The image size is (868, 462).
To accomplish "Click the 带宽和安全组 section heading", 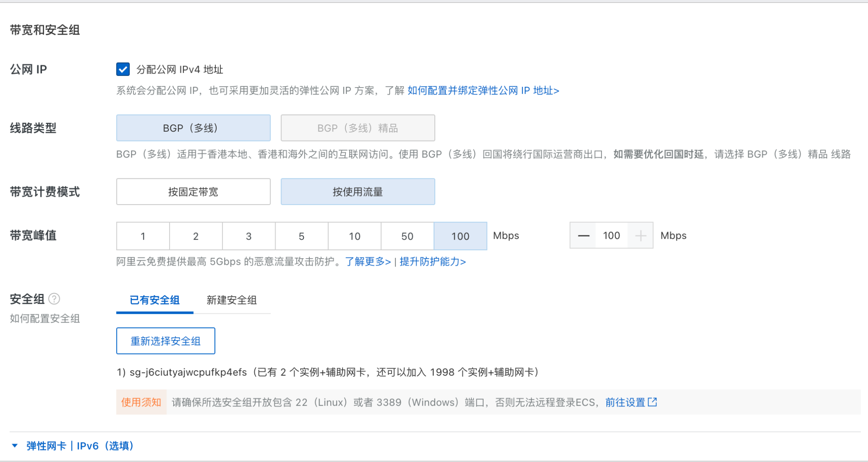I will coord(45,30).
